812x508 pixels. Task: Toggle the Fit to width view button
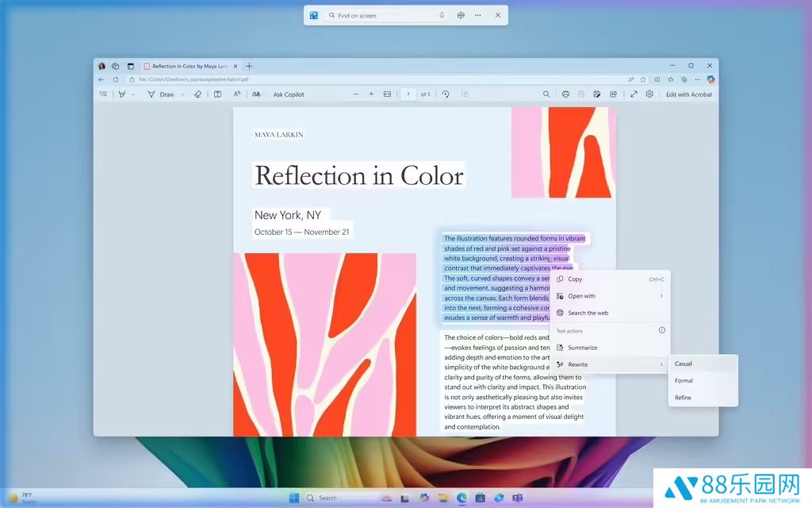coord(387,94)
